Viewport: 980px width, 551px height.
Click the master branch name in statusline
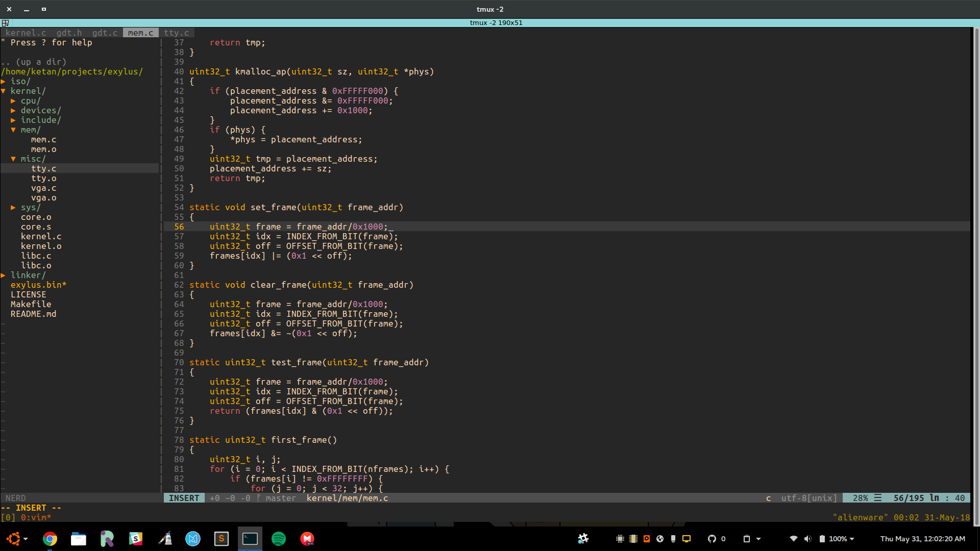(281, 498)
